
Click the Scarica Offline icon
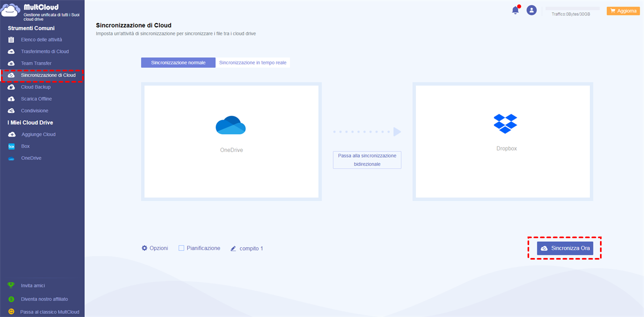point(11,99)
